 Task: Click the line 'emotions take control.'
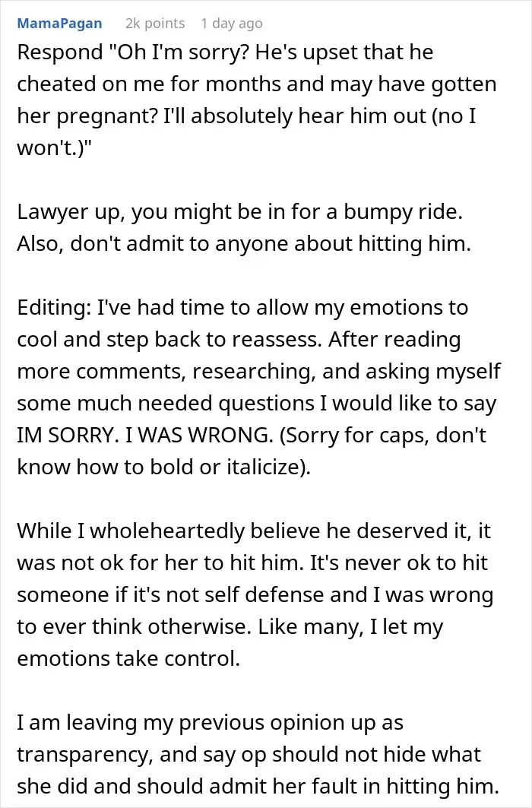128,659
